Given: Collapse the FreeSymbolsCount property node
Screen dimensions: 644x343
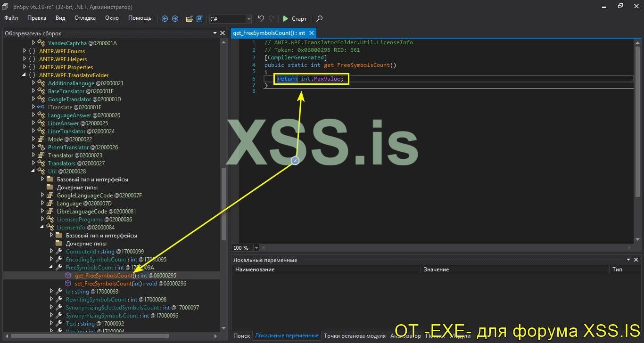Looking at the screenshot, I should click(51, 268).
